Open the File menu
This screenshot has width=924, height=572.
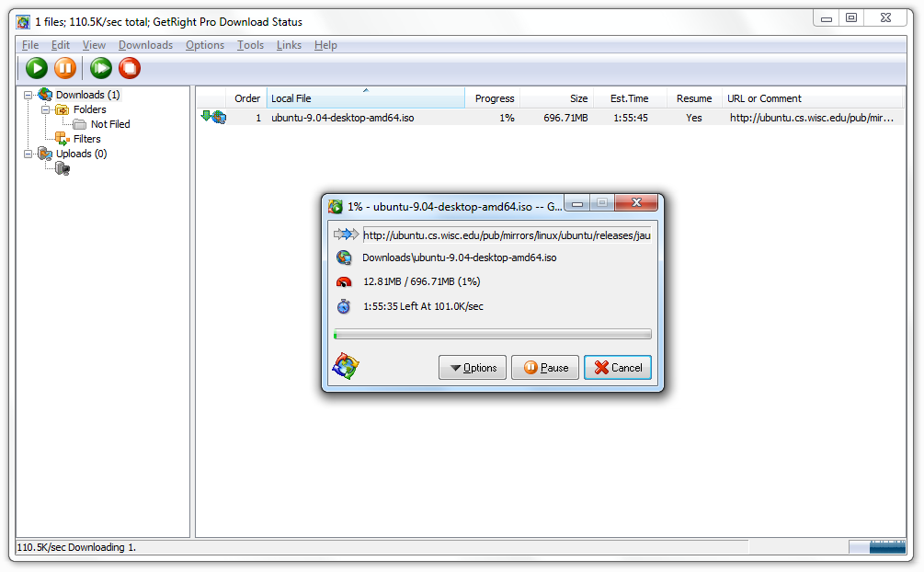[30, 45]
